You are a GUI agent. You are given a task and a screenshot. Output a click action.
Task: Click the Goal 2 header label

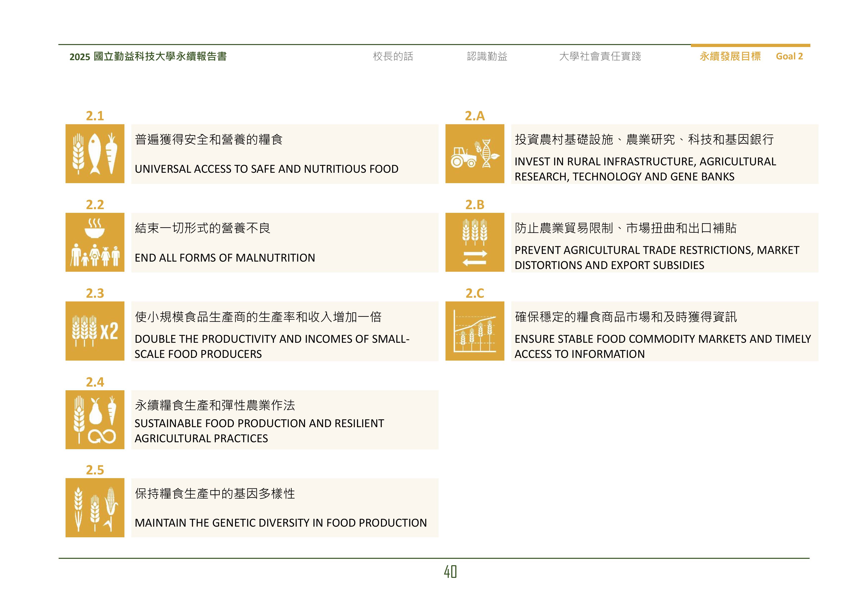click(x=789, y=56)
